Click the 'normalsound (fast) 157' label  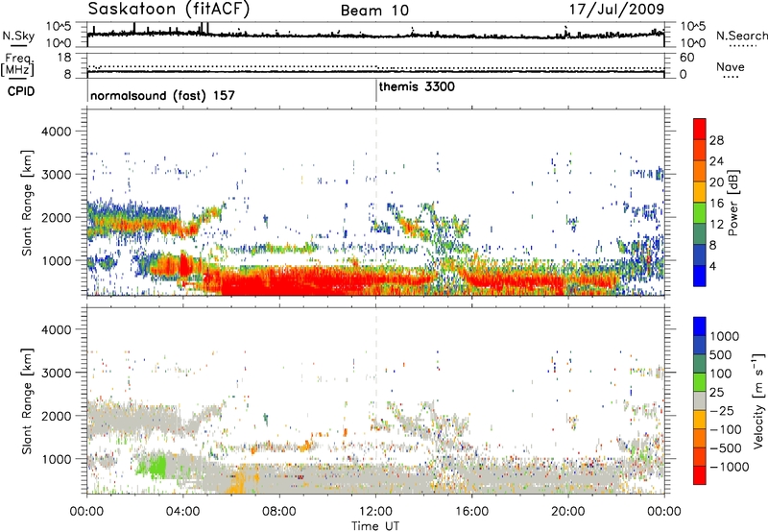[x=162, y=95]
